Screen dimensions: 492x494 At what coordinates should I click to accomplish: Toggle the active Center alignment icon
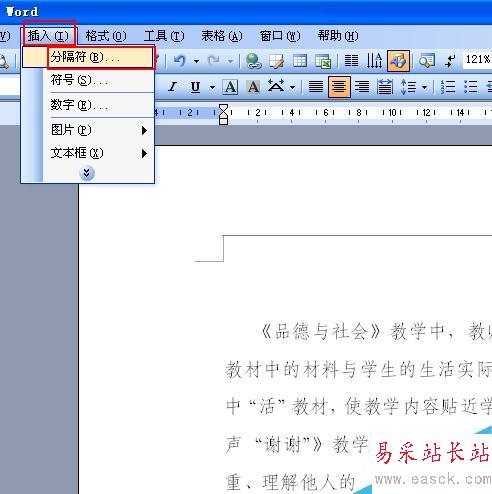pos(339,87)
